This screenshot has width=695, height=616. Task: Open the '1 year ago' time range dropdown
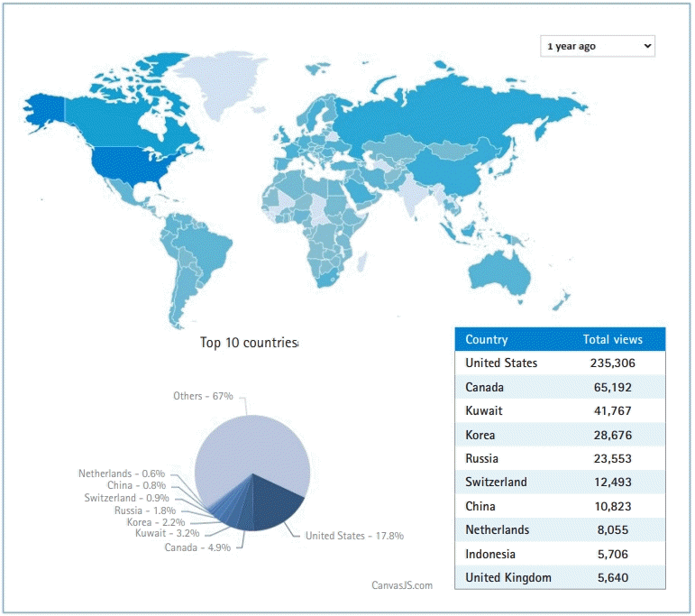click(597, 46)
